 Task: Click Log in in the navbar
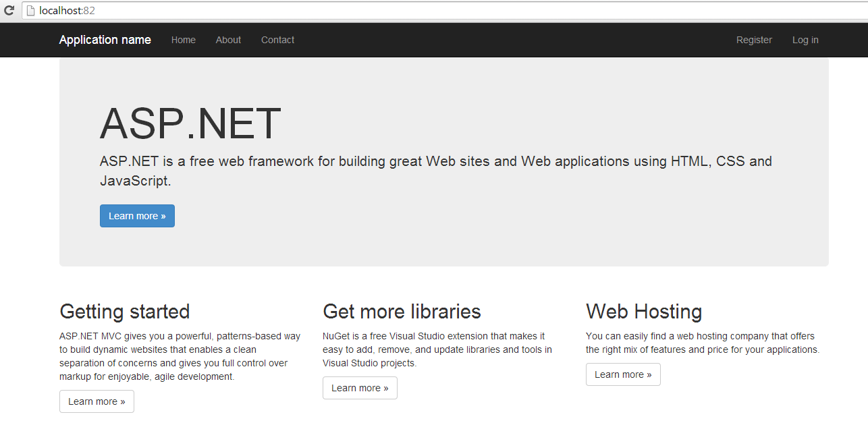pos(805,40)
